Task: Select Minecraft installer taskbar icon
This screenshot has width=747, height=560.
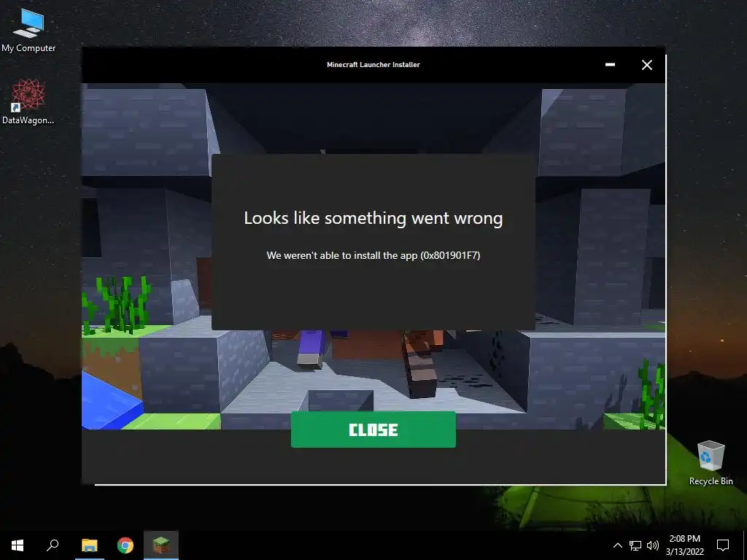Action: [161, 545]
